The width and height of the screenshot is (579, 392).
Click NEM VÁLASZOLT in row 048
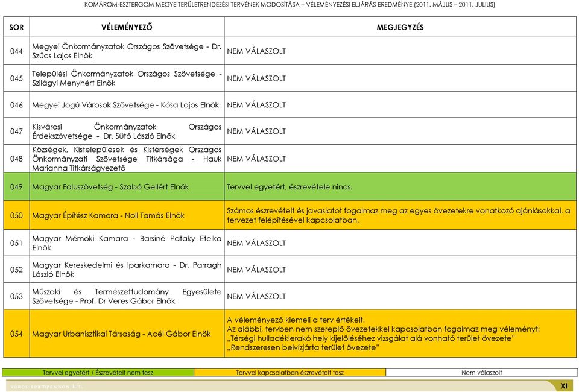click(x=256, y=159)
